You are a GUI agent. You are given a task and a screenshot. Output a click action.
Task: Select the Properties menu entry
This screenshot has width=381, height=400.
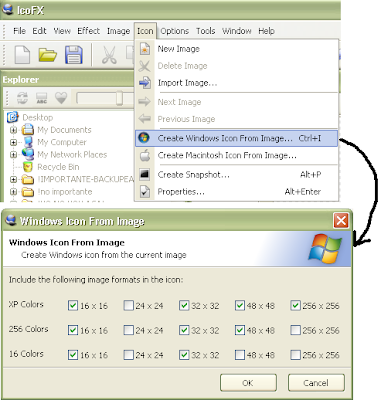(x=237, y=192)
